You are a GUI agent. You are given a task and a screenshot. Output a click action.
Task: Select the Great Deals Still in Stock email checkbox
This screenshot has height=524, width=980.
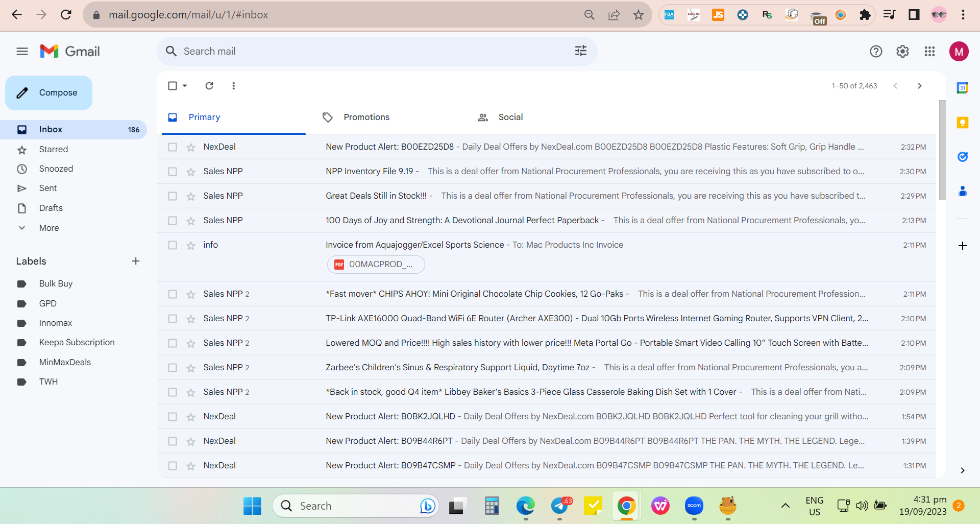click(x=173, y=196)
